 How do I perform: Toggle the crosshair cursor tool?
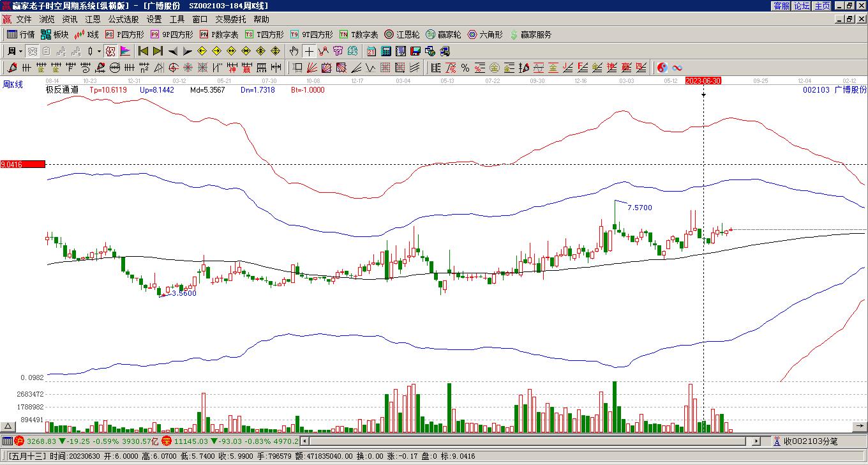pos(309,51)
